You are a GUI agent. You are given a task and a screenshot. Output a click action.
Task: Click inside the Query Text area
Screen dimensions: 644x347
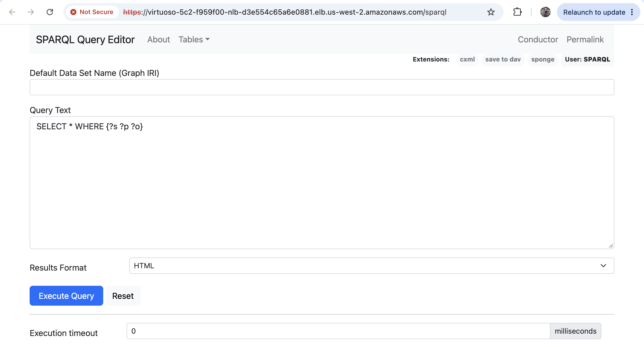[322, 183]
